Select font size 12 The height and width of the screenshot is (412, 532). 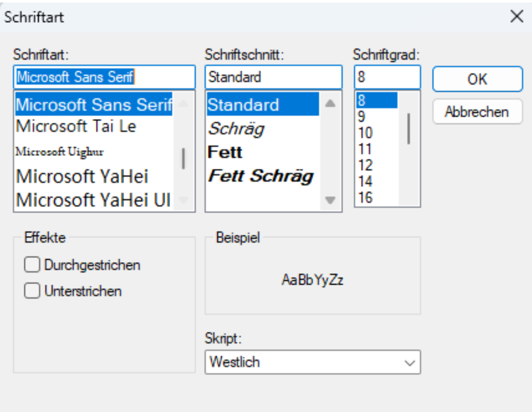pyautogui.click(x=377, y=165)
